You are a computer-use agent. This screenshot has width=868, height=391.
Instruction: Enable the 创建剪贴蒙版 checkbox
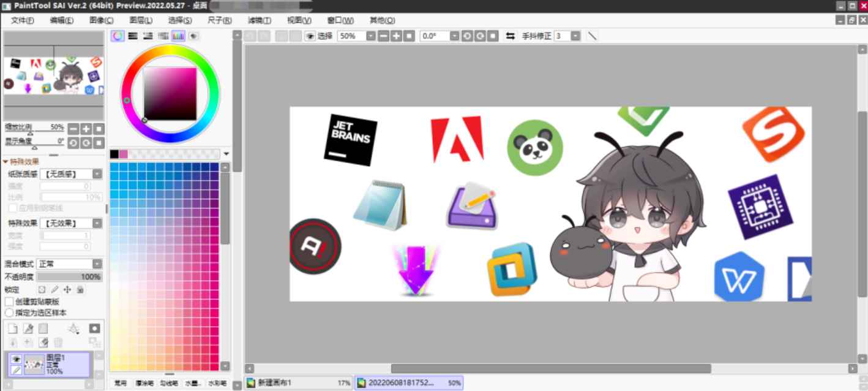(9, 302)
